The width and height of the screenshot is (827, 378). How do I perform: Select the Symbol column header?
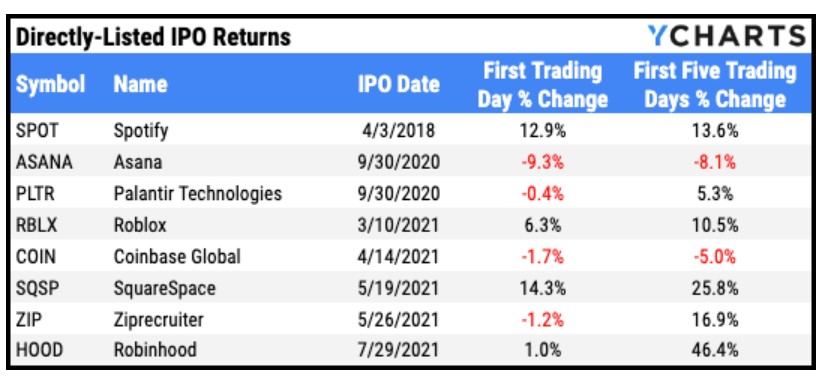click(51, 84)
